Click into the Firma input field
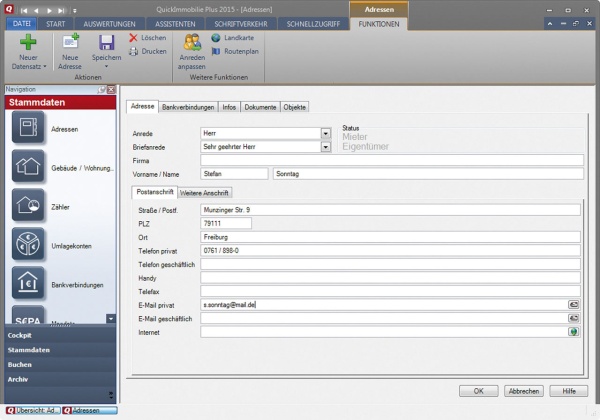The image size is (600, 420). click(x=392, y=160)
